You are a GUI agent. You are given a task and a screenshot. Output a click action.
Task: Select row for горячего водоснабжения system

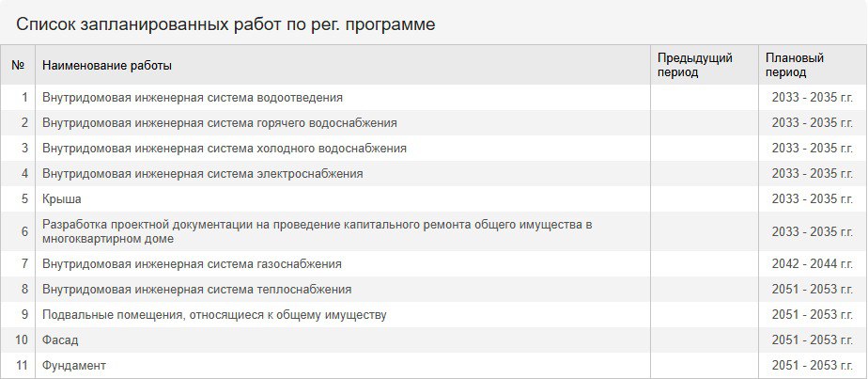[x=433, y=123]
